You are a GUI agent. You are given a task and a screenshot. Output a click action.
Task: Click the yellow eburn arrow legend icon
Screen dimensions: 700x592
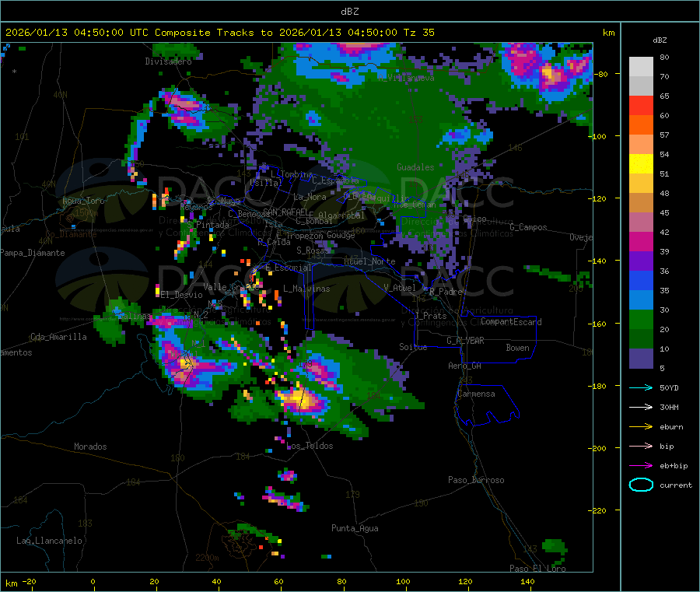click(x=641, y=427)
